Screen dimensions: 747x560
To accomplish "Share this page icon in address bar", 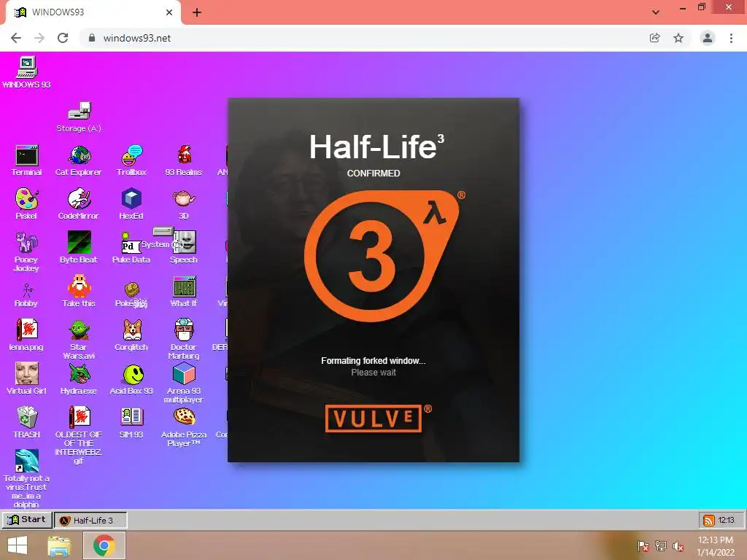I will pyautogui.click(x=655, y=38).
